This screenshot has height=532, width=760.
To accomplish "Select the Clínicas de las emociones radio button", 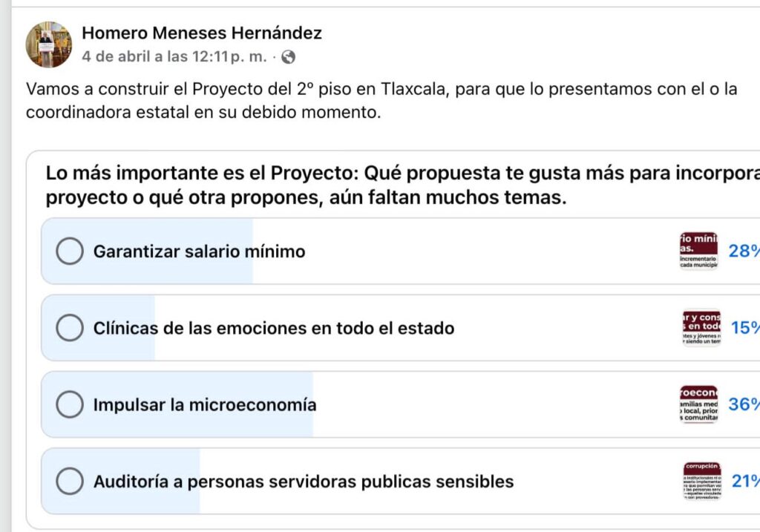I will click(70, 327).
